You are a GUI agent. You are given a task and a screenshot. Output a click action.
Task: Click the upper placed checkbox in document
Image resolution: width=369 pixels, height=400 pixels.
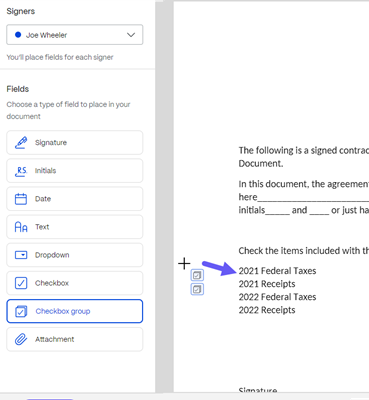click(x=197, y=275)
